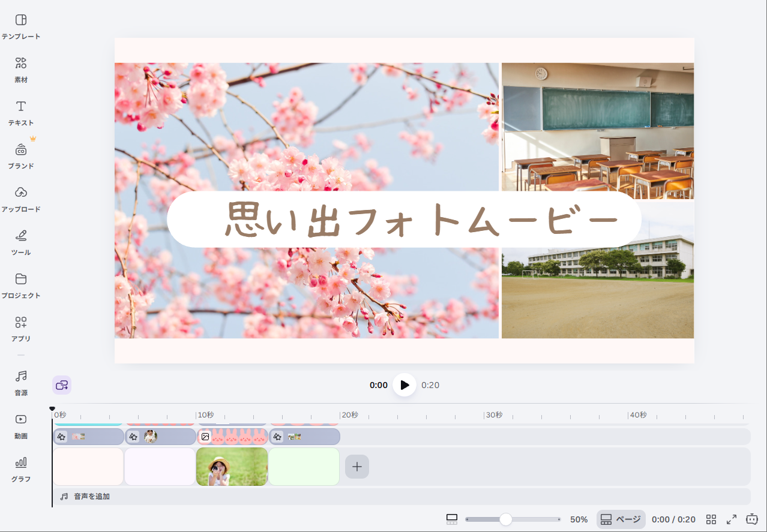Screen dimensions: 767x532
Task: Click the purple sync icon above the timeline
Action: coord(62,385)
